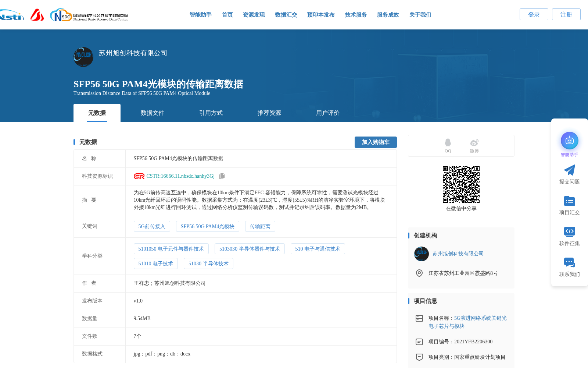Click the project name card icon
Screen dimensions: 588x368
coord(419,318)
